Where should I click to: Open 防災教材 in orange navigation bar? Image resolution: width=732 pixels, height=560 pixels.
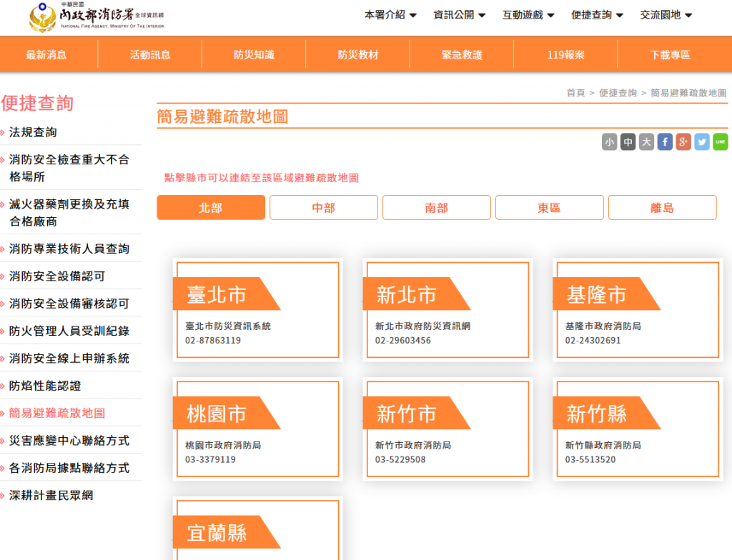tap(358, 54)
